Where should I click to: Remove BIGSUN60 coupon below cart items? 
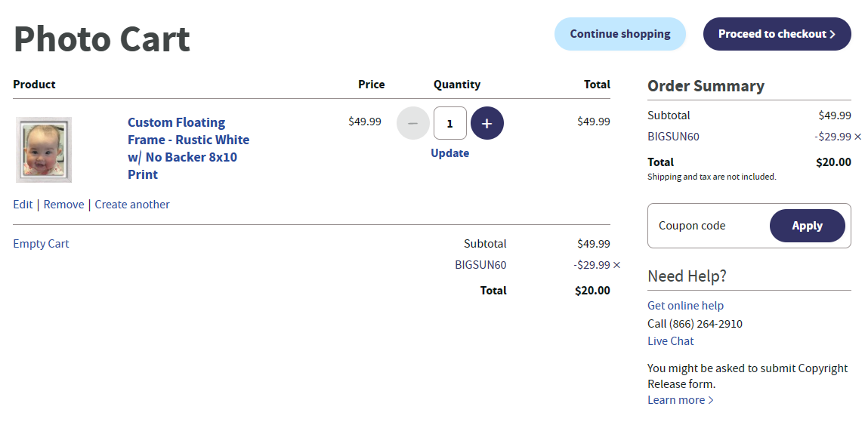[x=616, y=265]
